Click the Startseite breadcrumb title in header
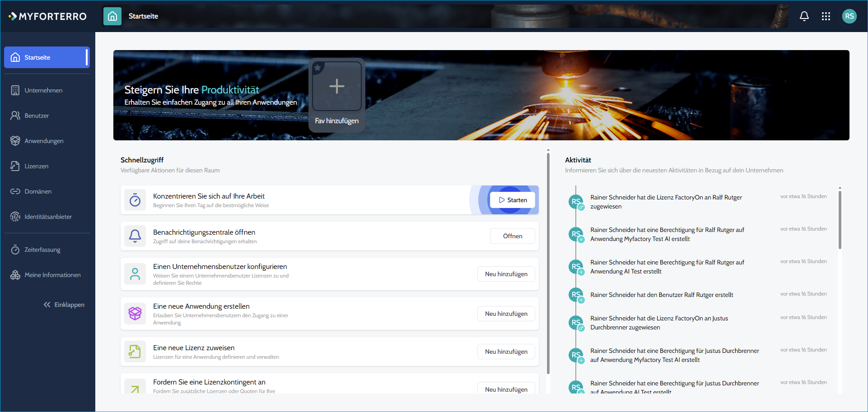 coord(143,16)
